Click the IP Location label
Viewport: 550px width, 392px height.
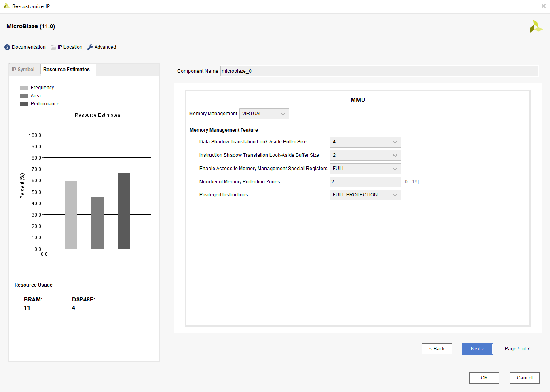70,47
